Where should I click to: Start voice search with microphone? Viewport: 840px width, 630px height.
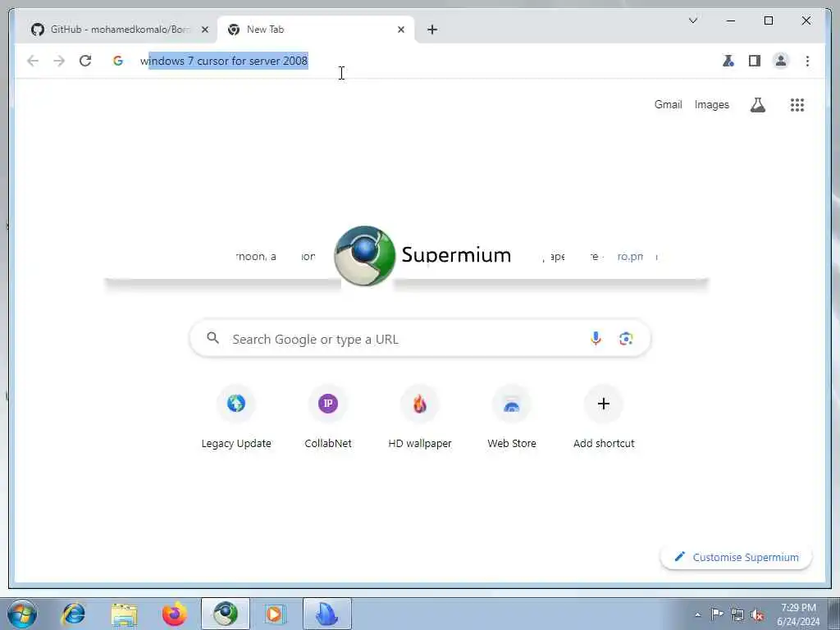pyautogui.click(x=596, y=338)
